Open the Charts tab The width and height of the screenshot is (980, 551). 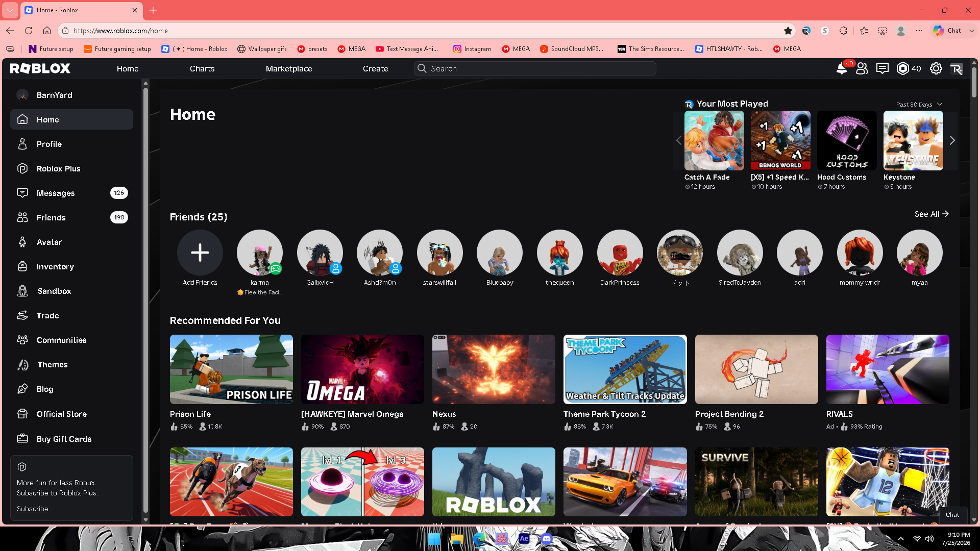click(202, 68)
